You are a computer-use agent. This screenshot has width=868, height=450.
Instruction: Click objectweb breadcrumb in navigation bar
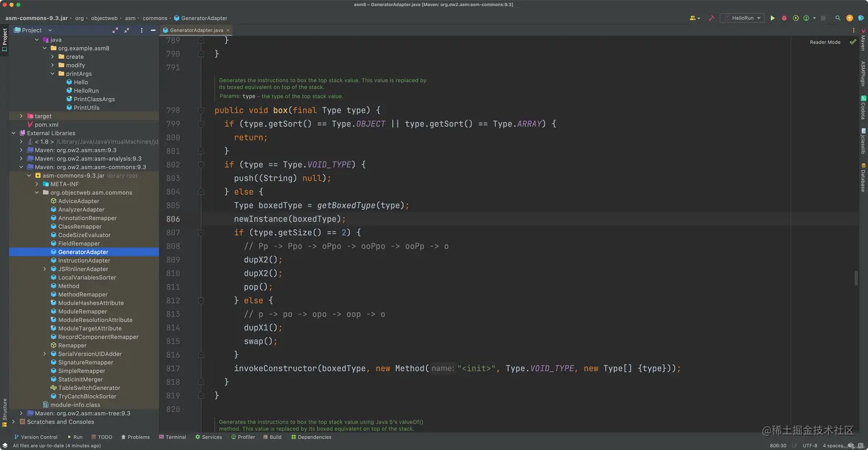(104, 18)
